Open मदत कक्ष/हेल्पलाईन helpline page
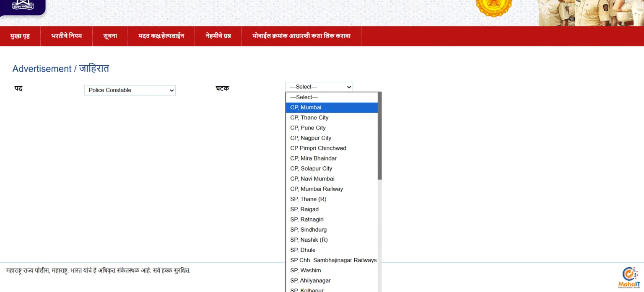 pos(161,36)
